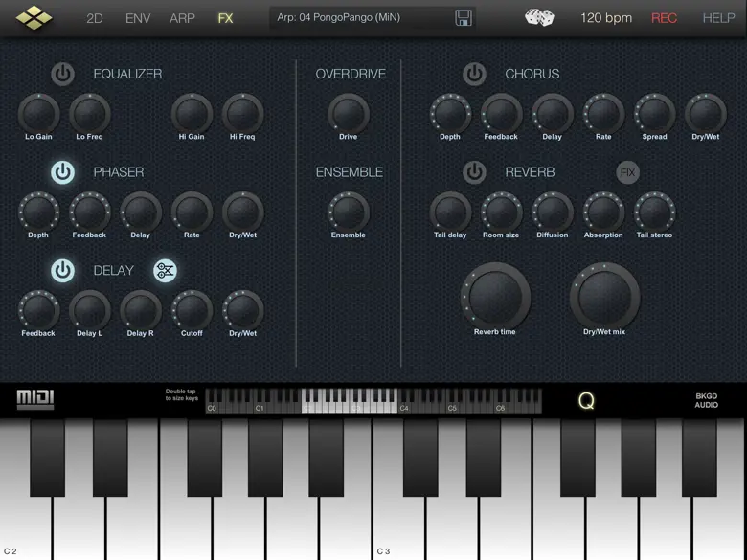Click the diamond app logo icon

tap(34, 17)
